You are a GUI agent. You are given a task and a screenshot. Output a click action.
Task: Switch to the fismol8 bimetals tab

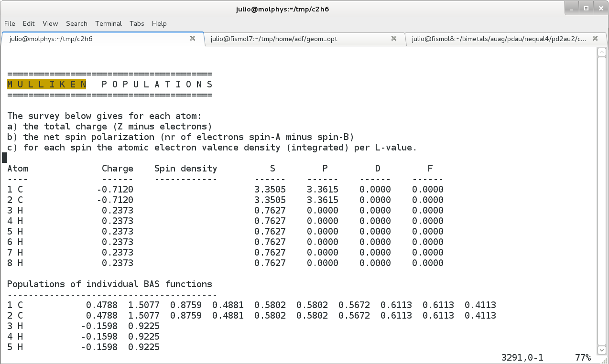[497, 39]
